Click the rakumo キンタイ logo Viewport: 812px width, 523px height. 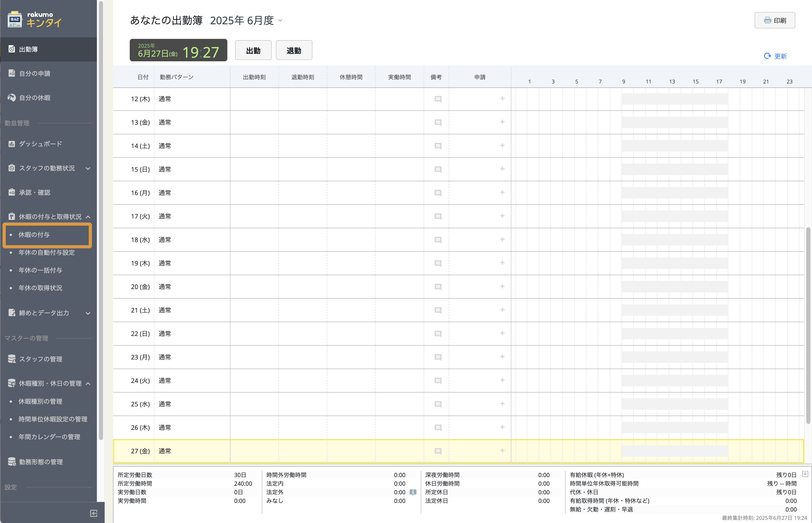pos(35,19)
